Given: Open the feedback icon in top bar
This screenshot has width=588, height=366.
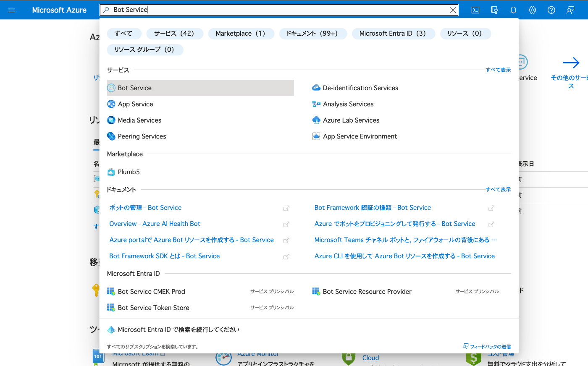Looking at the screenshot, I should click(x=570, y=10).
